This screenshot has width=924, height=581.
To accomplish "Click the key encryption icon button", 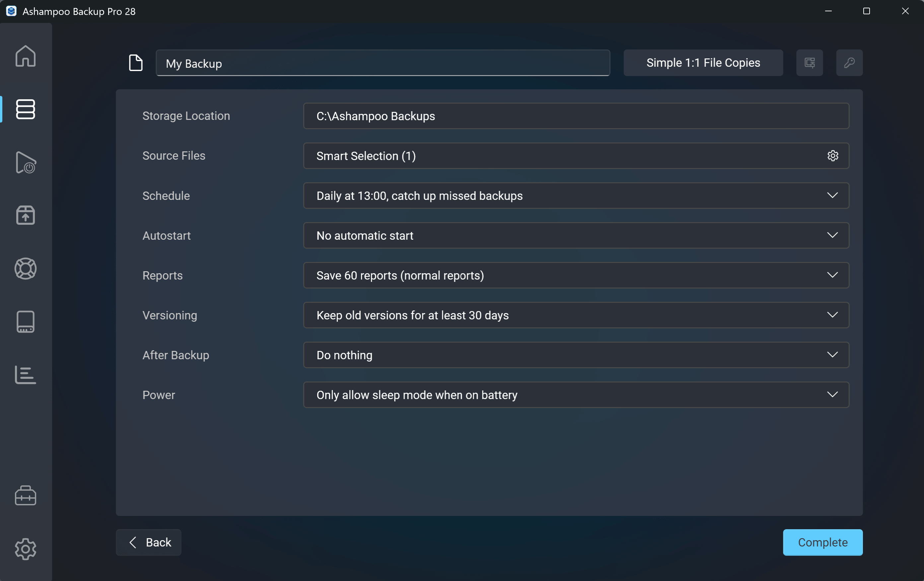I will pos(849,63).
